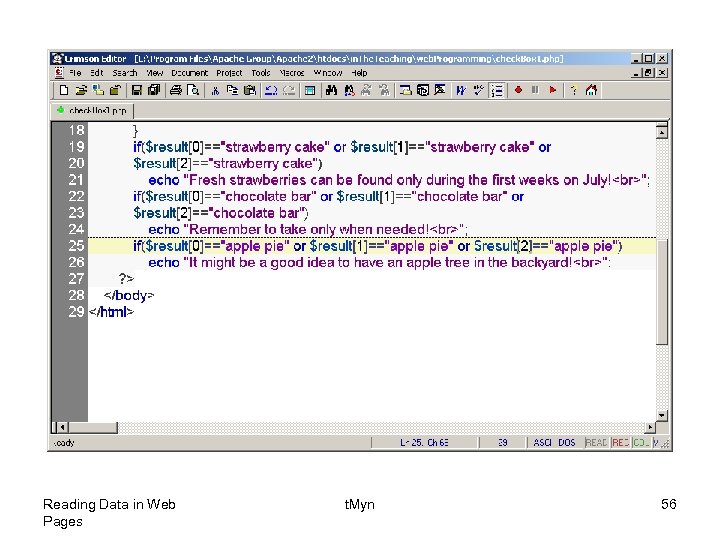
Task: Click the ASCI status bar entry
Action: 542,443
